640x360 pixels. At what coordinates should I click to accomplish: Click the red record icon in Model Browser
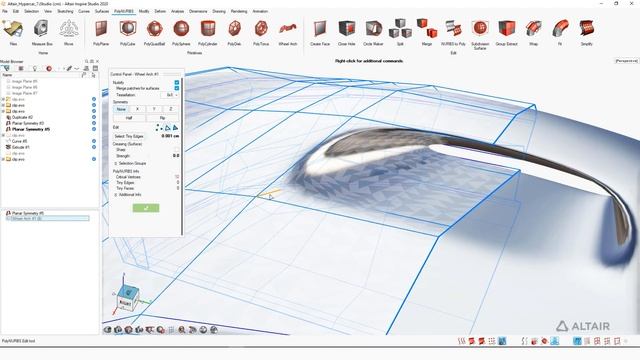(x=49, y=69)
